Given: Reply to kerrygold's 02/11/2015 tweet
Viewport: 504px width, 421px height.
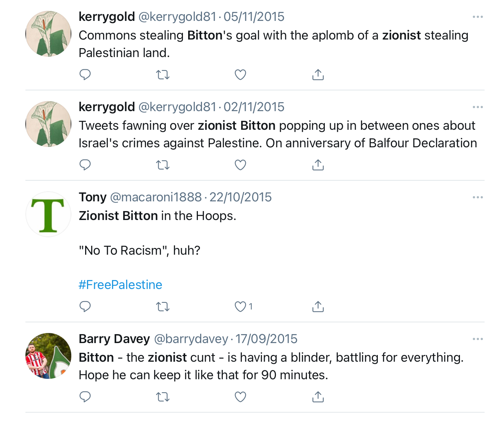Looking at the screenshot, I should coord(85,165).
